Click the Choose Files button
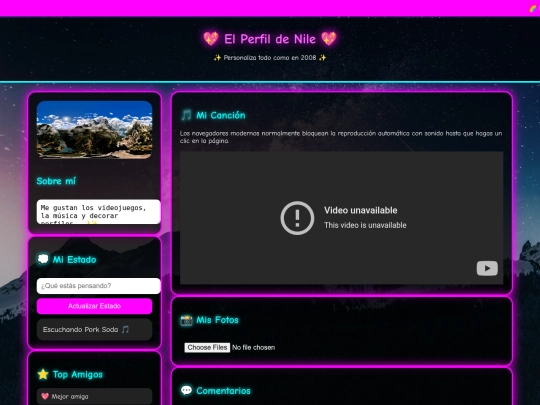The height and width of the screenshot is (405, 540). [x=207, y=347]
